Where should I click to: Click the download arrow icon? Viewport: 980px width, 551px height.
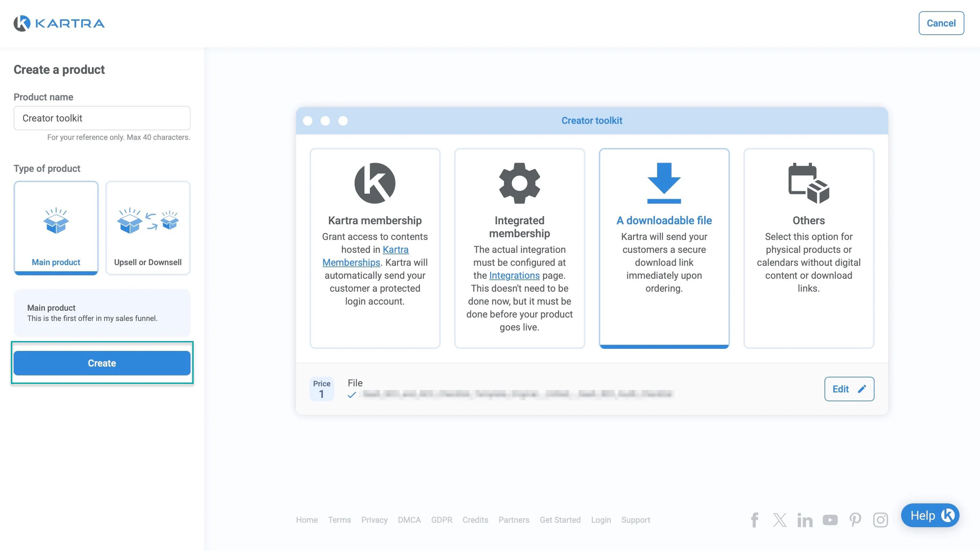(x=664, y=183)
